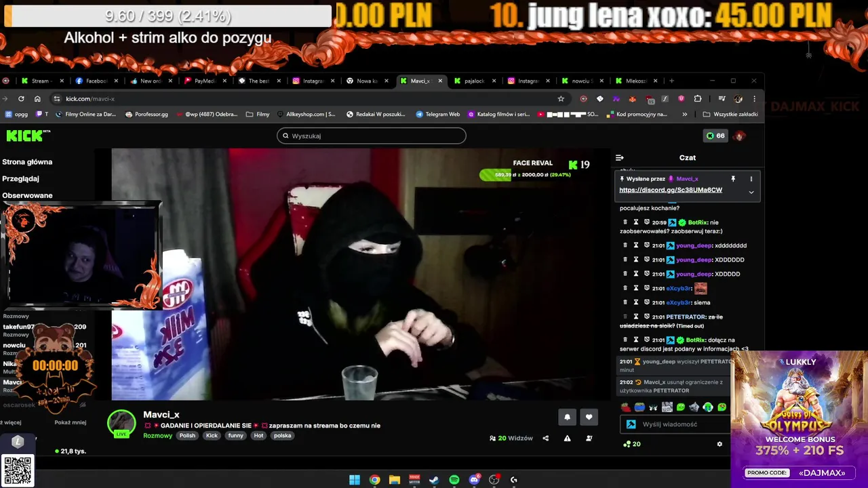Open the Telegram Web bookmark

coord(437,115)
